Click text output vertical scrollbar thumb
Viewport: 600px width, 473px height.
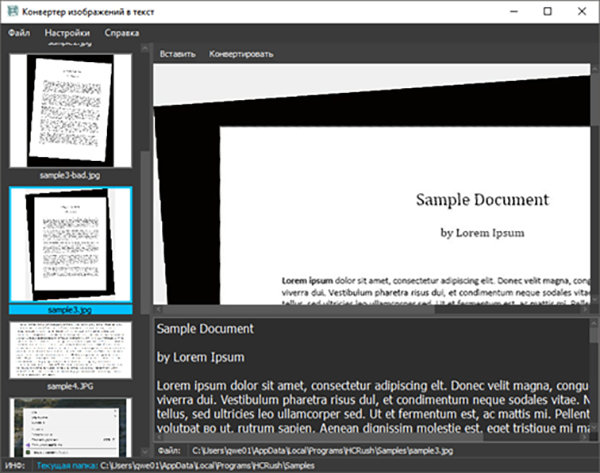[594, 336]
